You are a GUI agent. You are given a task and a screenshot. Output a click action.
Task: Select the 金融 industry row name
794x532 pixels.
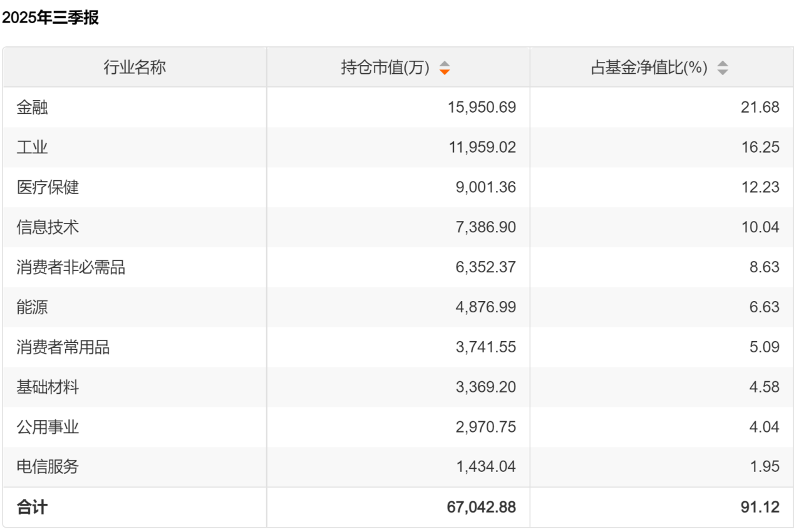33,108
